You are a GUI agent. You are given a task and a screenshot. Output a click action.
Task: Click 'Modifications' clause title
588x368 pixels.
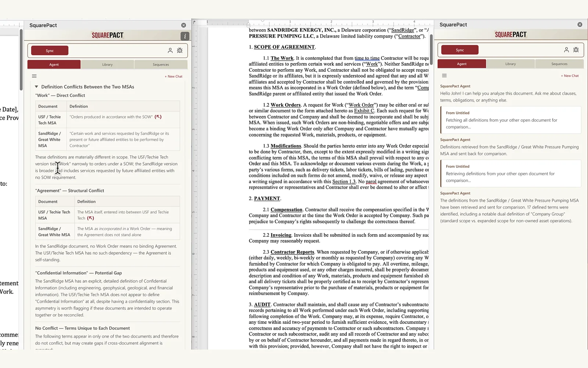pos(286,146)
